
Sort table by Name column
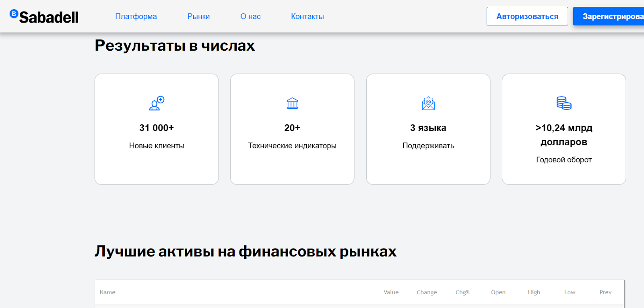coord(107,292)
